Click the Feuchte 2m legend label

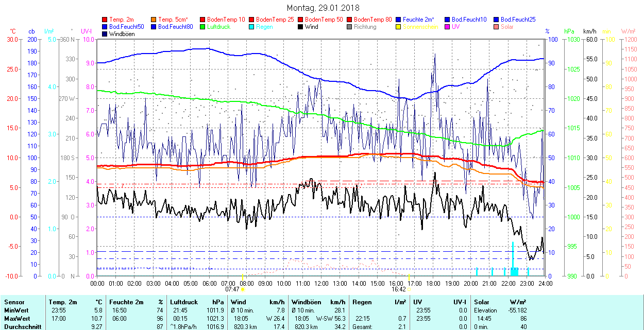[x=419, y=20]
